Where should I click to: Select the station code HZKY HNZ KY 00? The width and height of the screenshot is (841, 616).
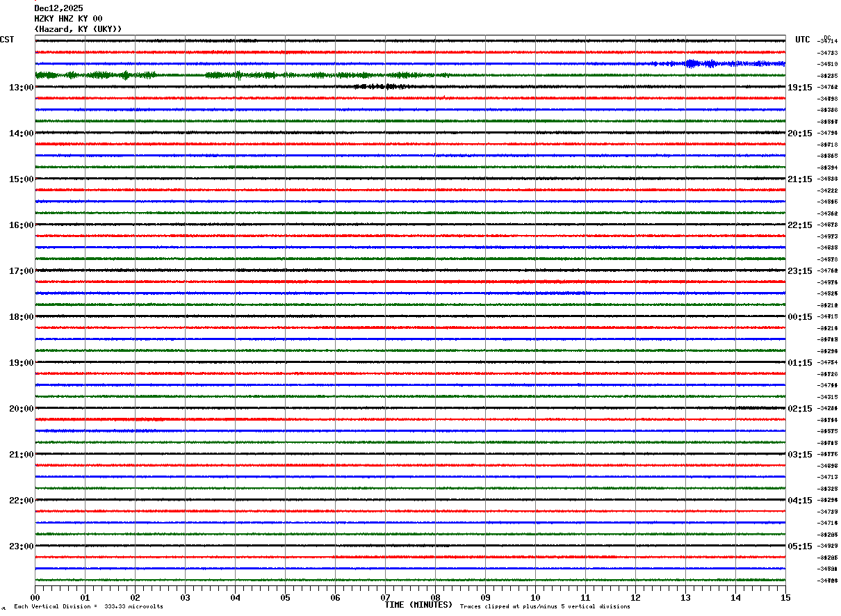(x=68, y=19)
